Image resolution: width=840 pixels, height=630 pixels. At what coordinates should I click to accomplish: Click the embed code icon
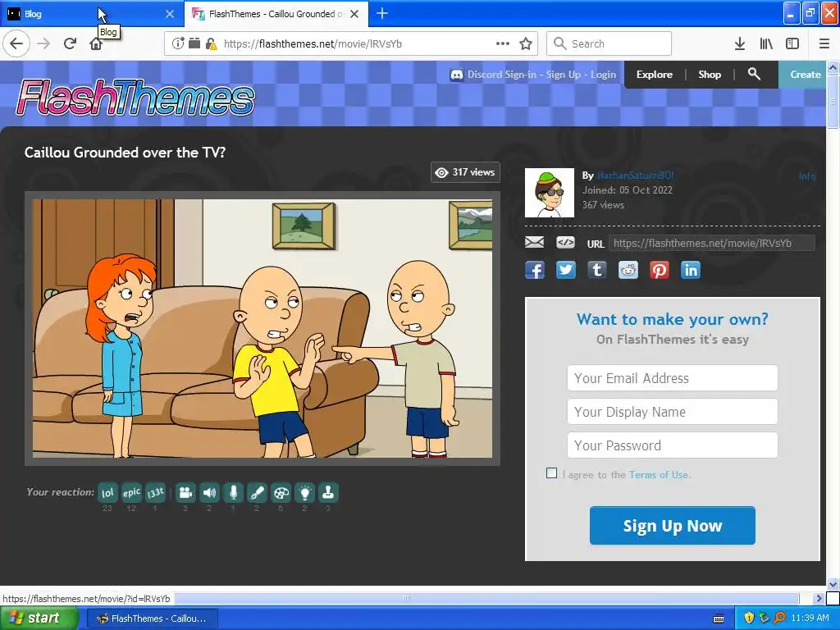pos(565,243)
